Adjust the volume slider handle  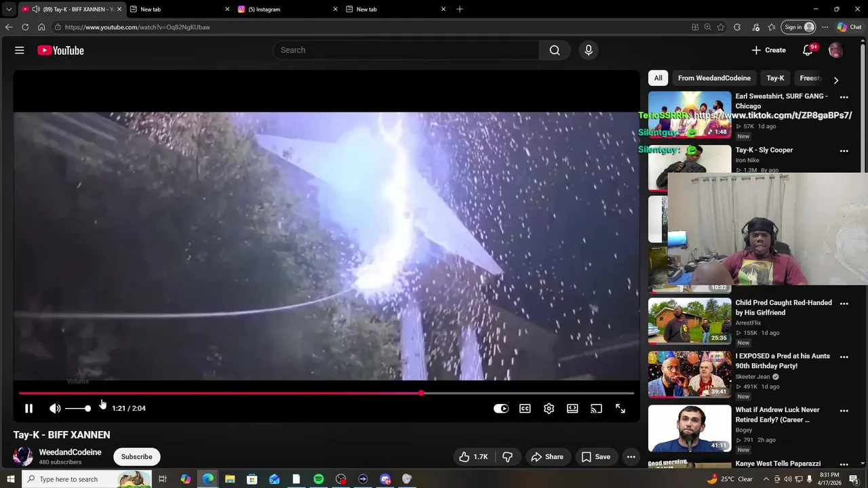tap(87, 409)
